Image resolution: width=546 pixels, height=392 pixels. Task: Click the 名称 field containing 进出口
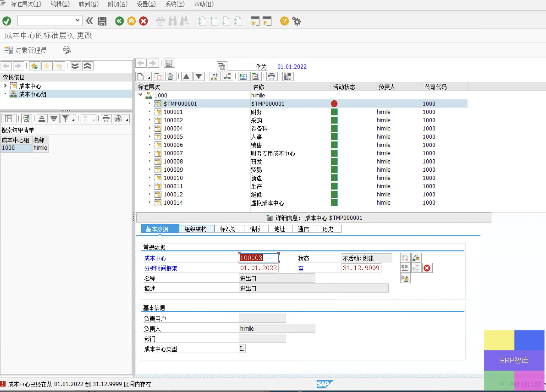click(x=277, y=278)
